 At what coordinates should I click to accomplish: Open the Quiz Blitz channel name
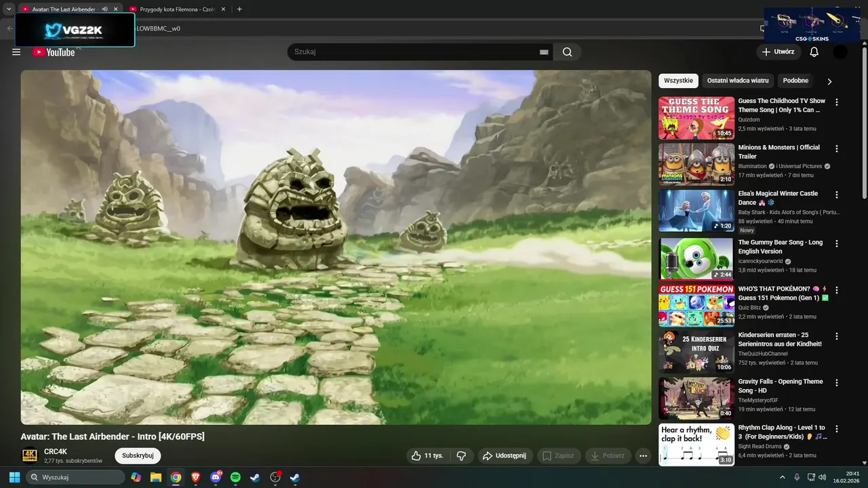(x=750, y=307)
